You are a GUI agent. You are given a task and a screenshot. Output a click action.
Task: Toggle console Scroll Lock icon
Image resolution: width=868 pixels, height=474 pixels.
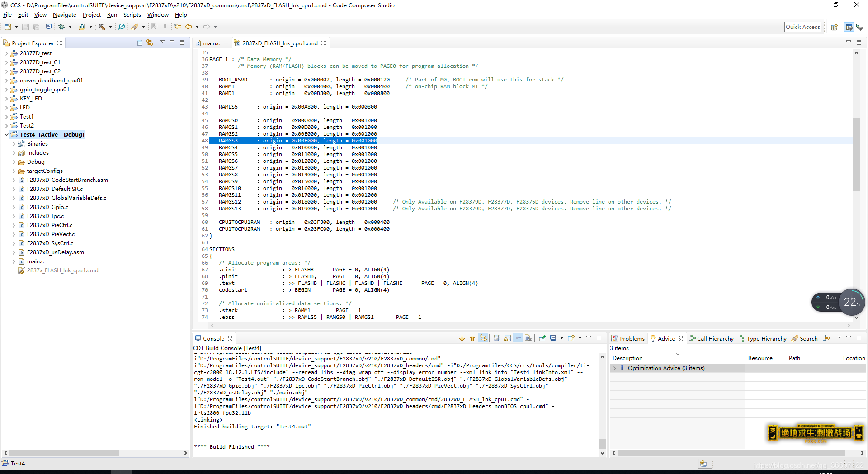pyautogui.click(x=508, y=338)
